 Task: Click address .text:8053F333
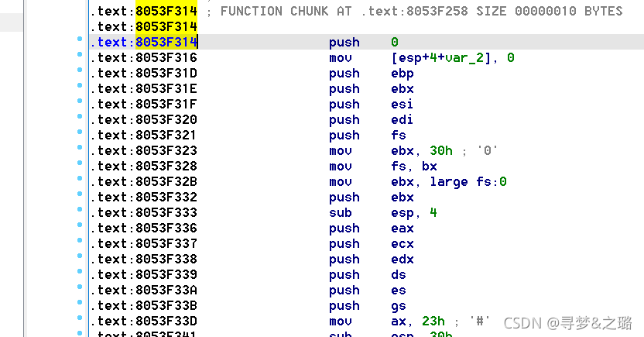144,213
